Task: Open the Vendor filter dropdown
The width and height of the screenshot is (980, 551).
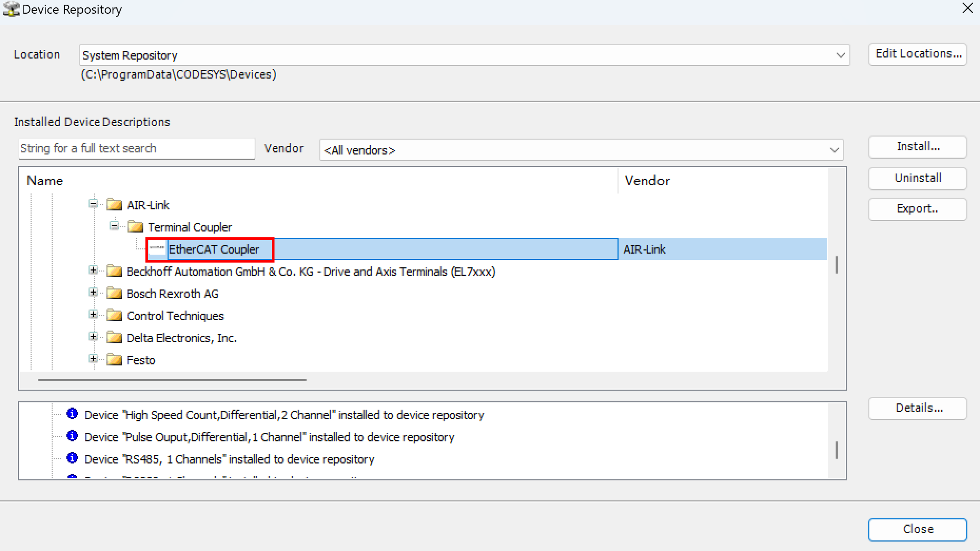Action: (834, 150)
